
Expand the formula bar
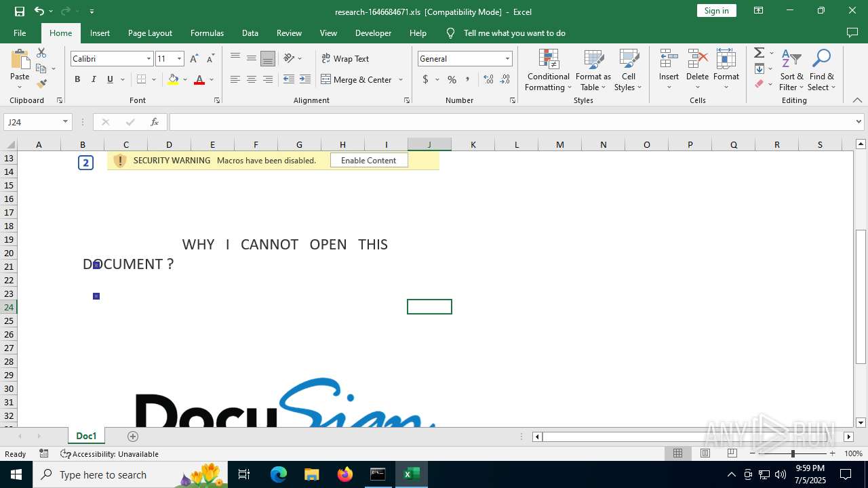point(859,122)
